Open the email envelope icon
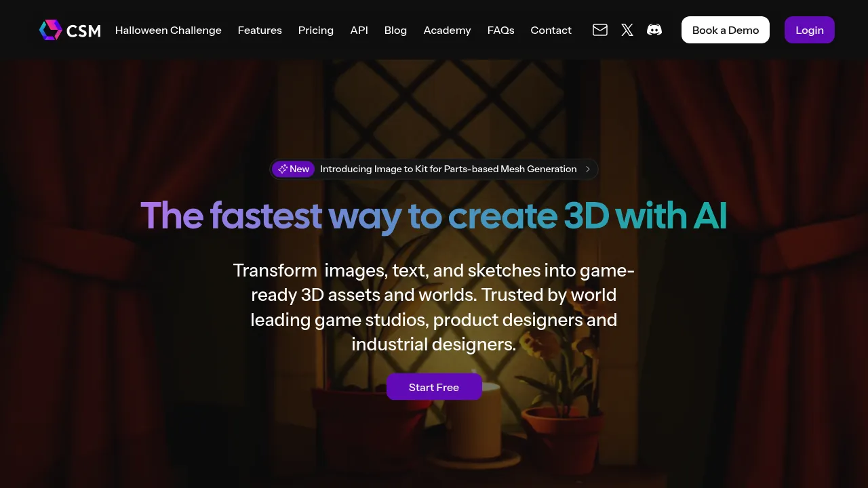Viewport: 868px width, 488px height. click(x=600, y=30)
